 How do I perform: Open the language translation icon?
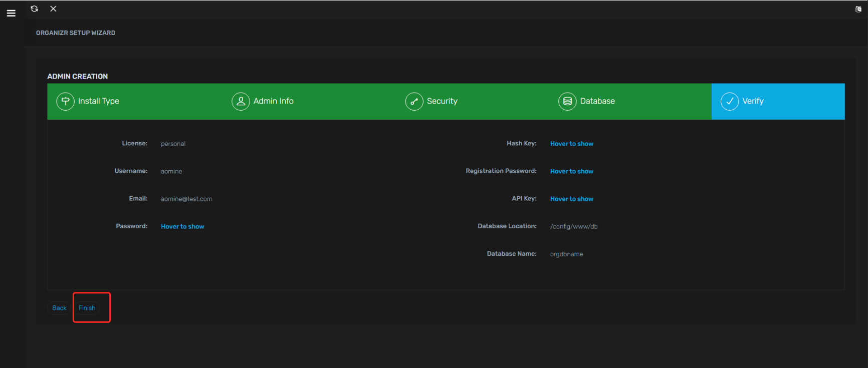[858, 9]
